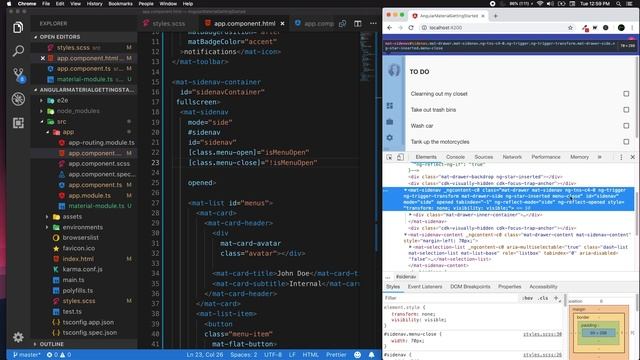Open app.module.ts in the file explorer
The height and width of the screenshot is (360, 640).
click(x=89, y=196)
